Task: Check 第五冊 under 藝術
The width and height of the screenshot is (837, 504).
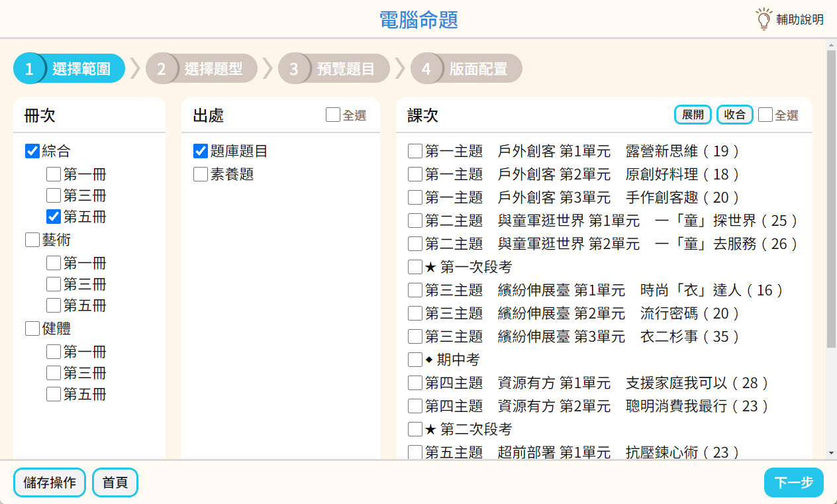Action: point(54,305)
